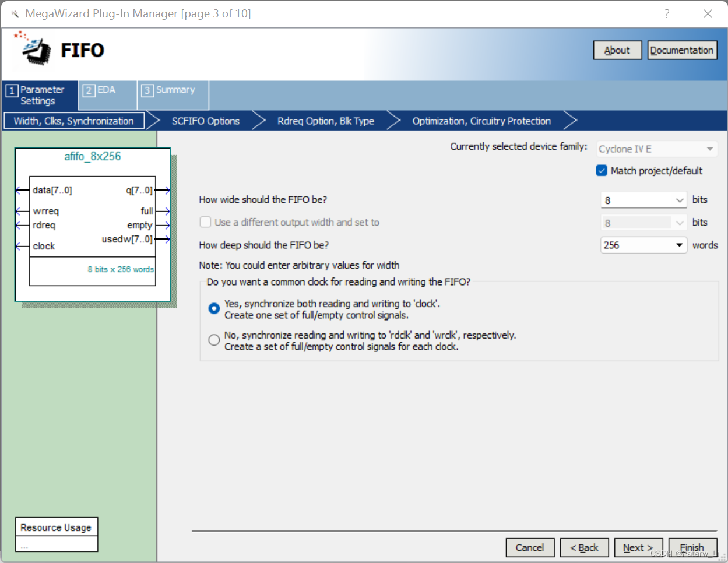Viewport: 728px width, 563px height.
Task: Open the Documentation
Action: pos(682,50)
